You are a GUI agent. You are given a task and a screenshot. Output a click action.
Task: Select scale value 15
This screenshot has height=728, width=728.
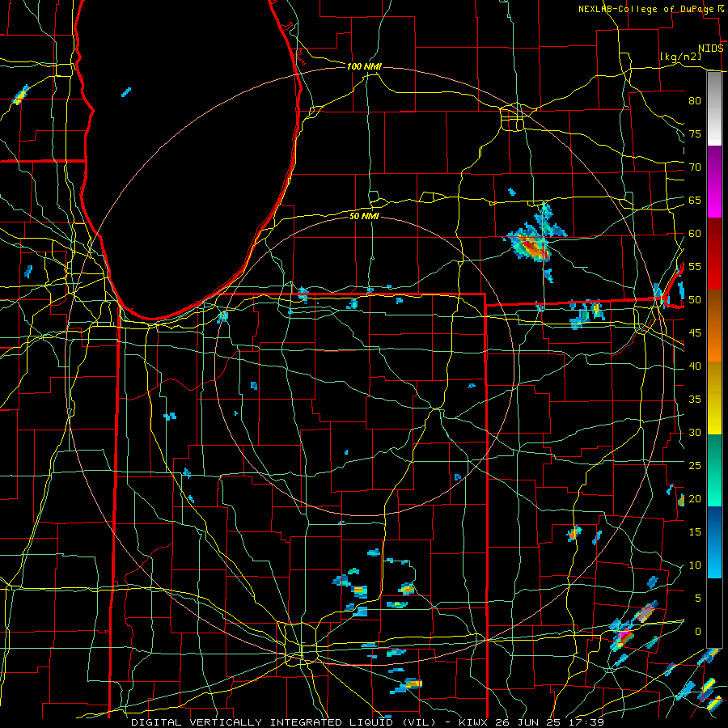pos(695,532)
